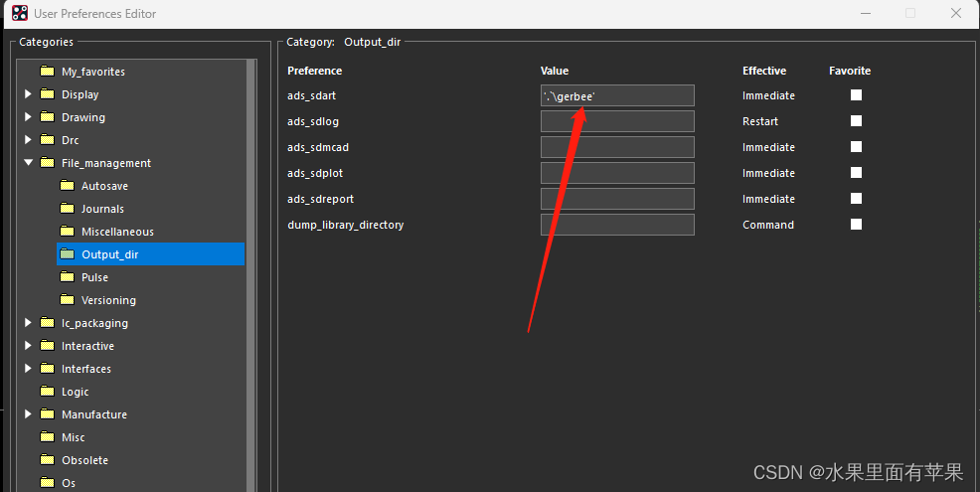
Task: Click the Autosave folder icon
Action: 67,186
